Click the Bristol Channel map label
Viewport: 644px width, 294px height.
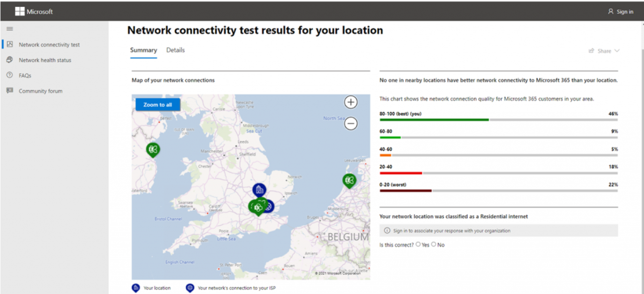click(168, 219)
